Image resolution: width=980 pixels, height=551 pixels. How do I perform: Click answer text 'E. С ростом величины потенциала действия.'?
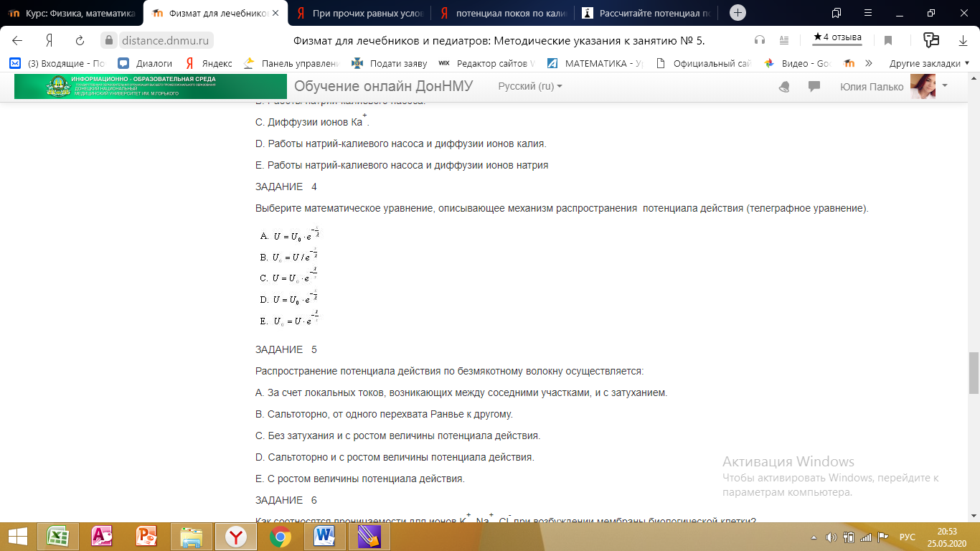[x=360, y=479]
